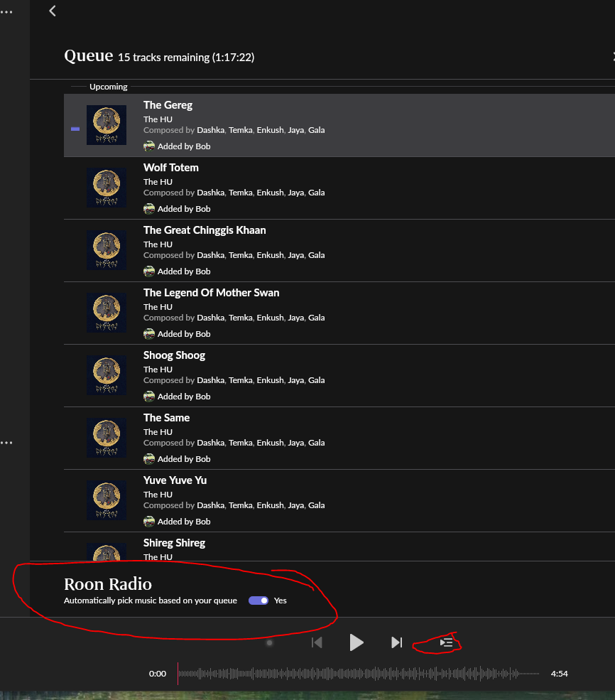Screen dimensions: 615x700
Task: Go back using the top-left arrow
Action: tap(53, 11)
